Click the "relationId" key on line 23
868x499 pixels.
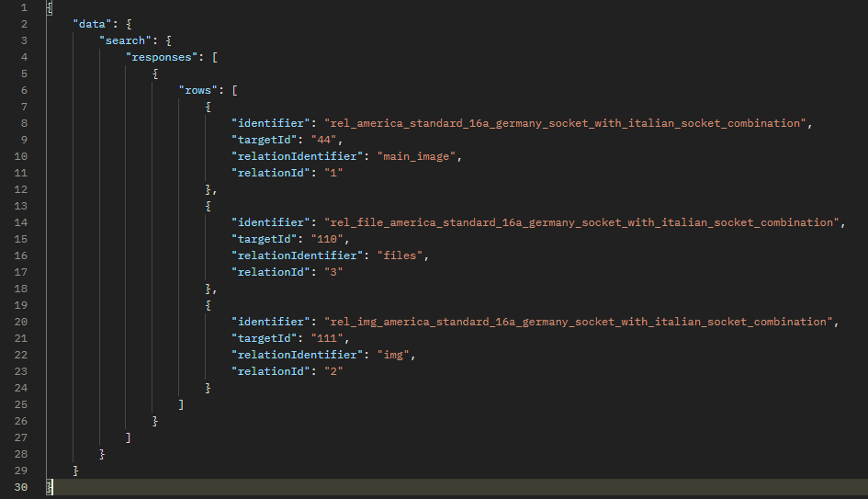[271, 371]
